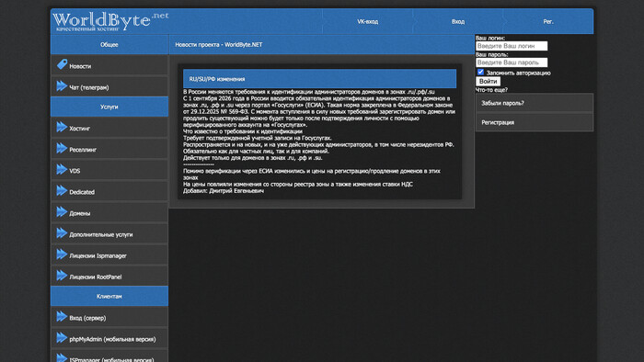Click the arrow icon beside Вход (сервер)
Viewport: 644px width, 362px height.
(62, 316)
